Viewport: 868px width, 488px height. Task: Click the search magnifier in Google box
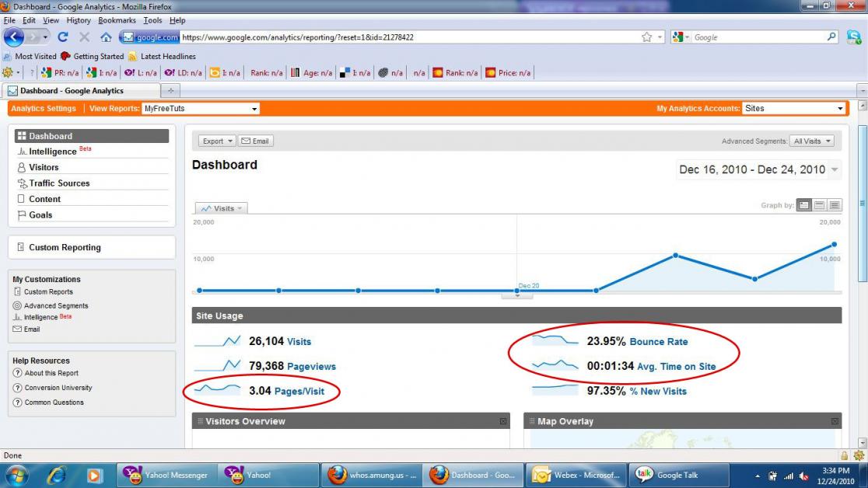tap(831, 37)
